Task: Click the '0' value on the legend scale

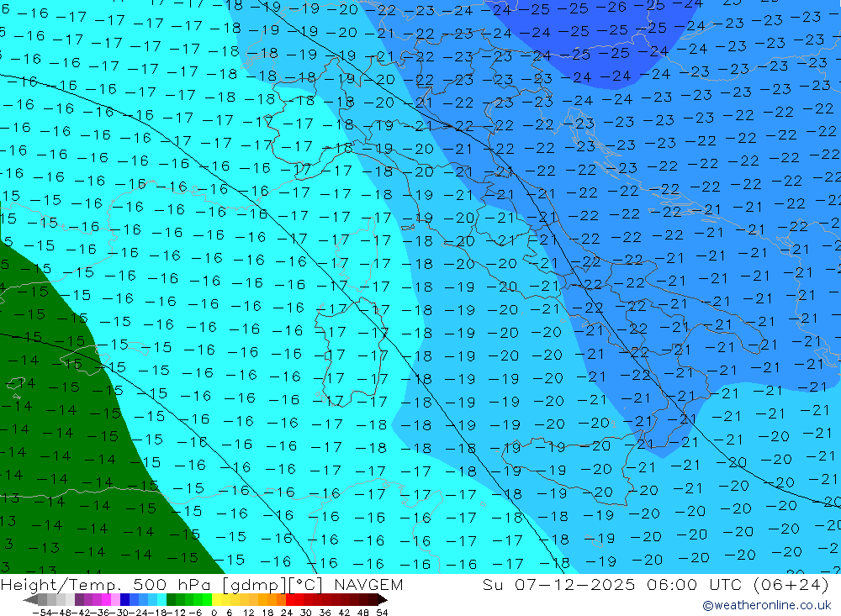Action: tap(214, 613)
